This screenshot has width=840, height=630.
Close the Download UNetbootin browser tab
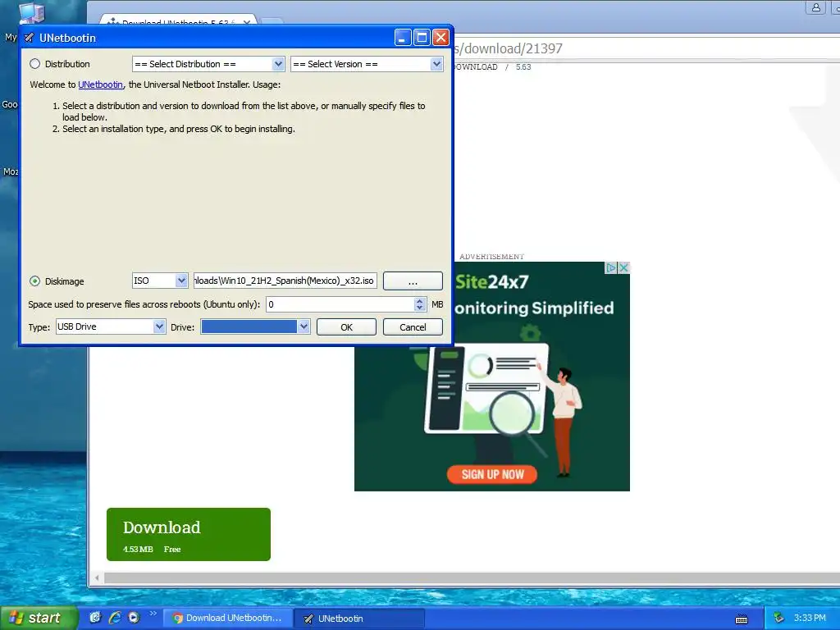click(x=246, y=22)
